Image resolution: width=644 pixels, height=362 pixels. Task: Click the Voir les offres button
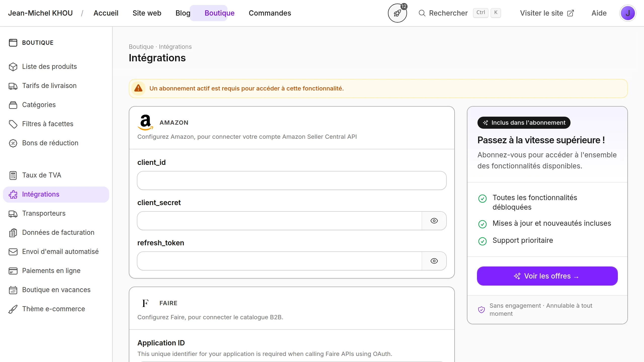(547, 276)
